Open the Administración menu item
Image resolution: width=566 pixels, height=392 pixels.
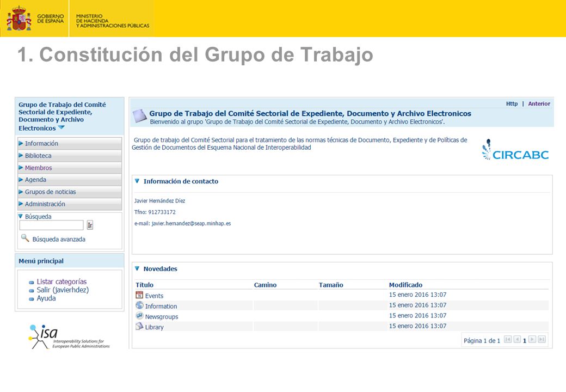pyautogui.click(x=45, y=204)
